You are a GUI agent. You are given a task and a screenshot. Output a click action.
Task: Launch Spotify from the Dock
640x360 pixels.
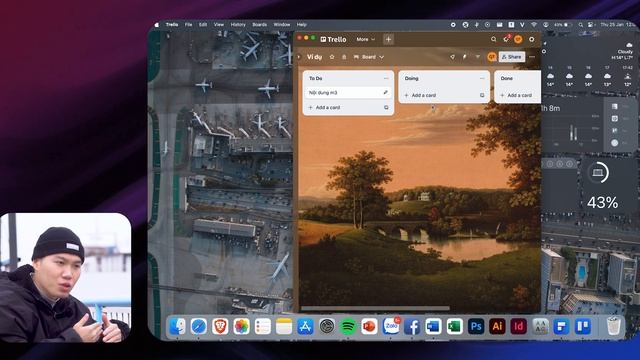[348, 327]
